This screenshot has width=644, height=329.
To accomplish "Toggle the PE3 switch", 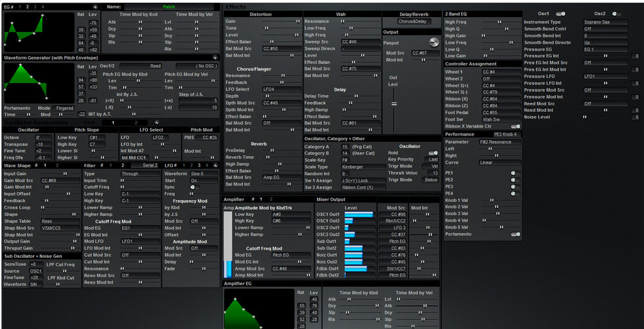I will tap(516, 186).
